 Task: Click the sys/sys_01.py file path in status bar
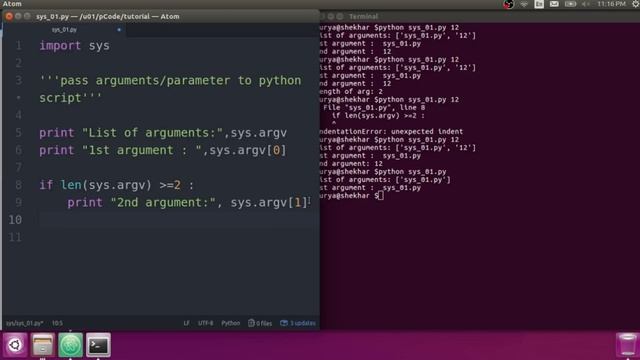point(24,323)
